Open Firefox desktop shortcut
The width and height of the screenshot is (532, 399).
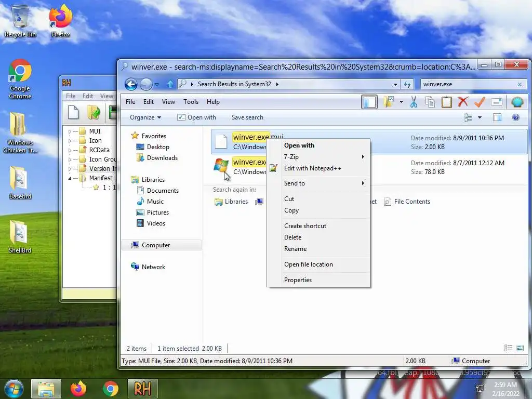pyautogui.click(x=60, y=20)
